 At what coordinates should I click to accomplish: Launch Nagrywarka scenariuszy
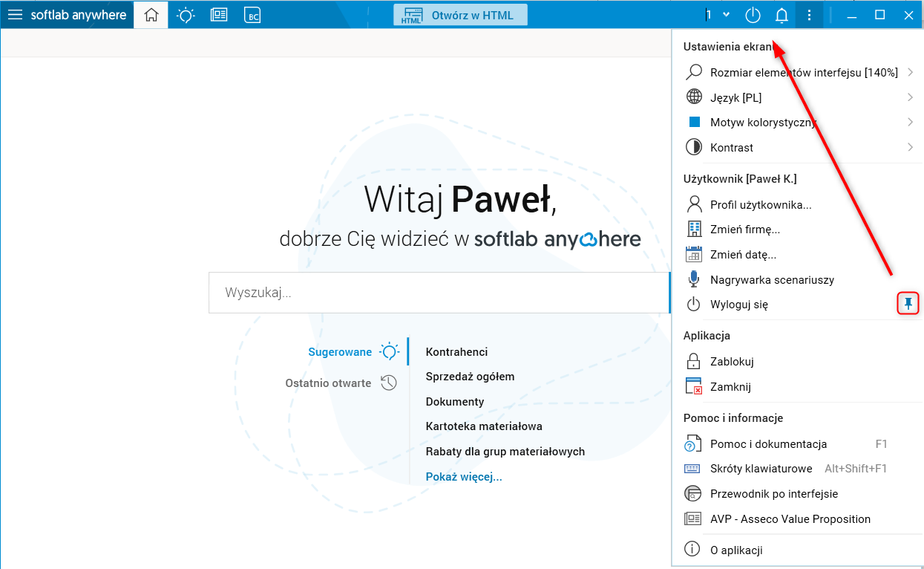[x=772, y=280]
